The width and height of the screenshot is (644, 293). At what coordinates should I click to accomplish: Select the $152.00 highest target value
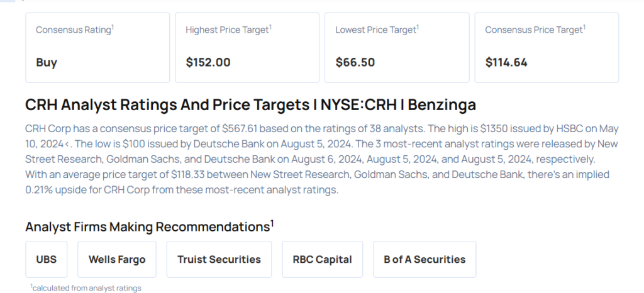(208, 62)
